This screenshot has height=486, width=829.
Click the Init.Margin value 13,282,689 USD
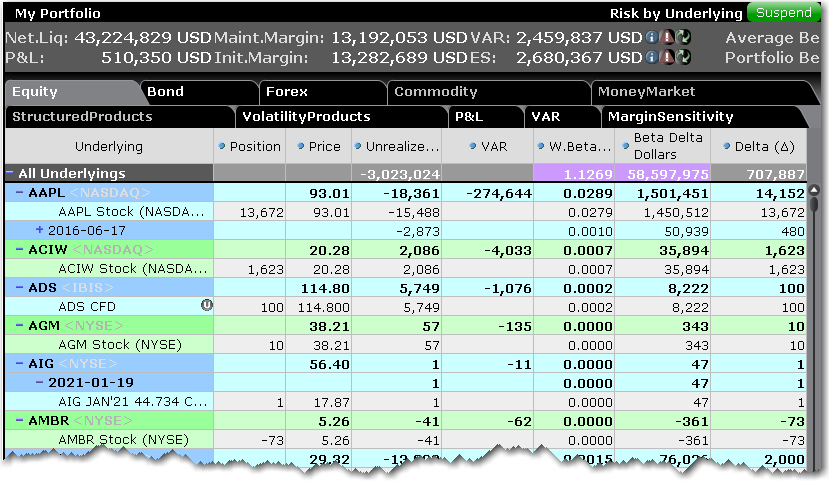pos(399,57)
